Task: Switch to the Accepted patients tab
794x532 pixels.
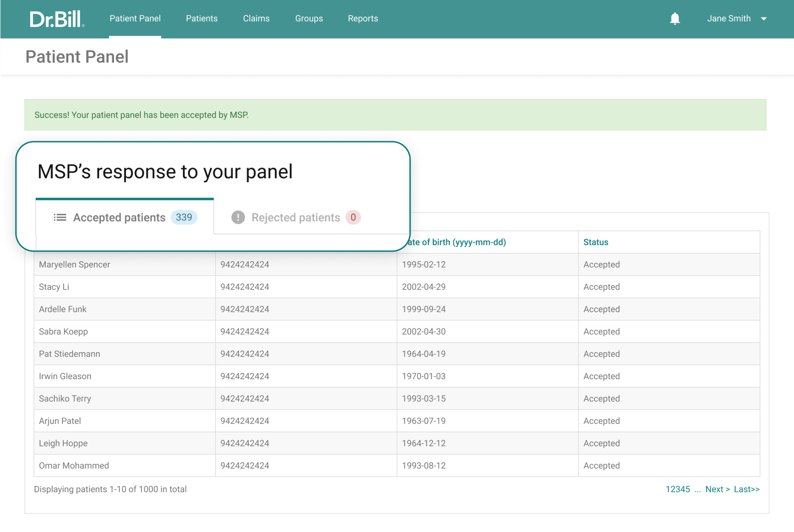Action: coord(125,217)
